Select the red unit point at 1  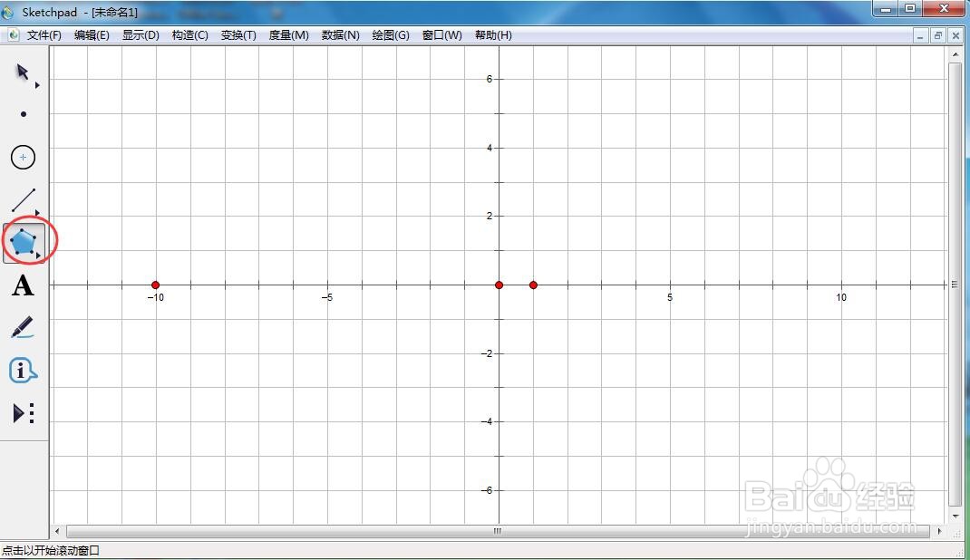click(533, 285)
